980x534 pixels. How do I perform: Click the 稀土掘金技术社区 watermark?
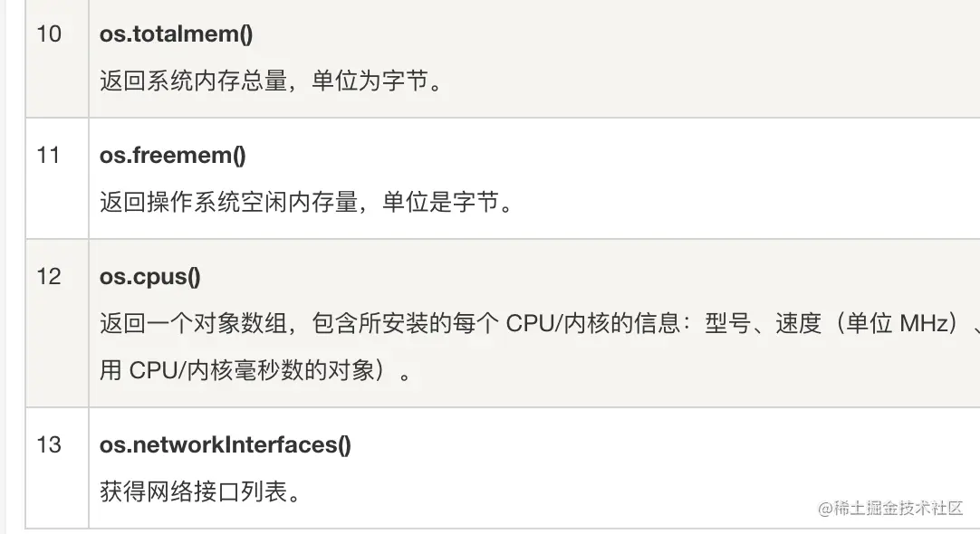click(x=890, y=508)
